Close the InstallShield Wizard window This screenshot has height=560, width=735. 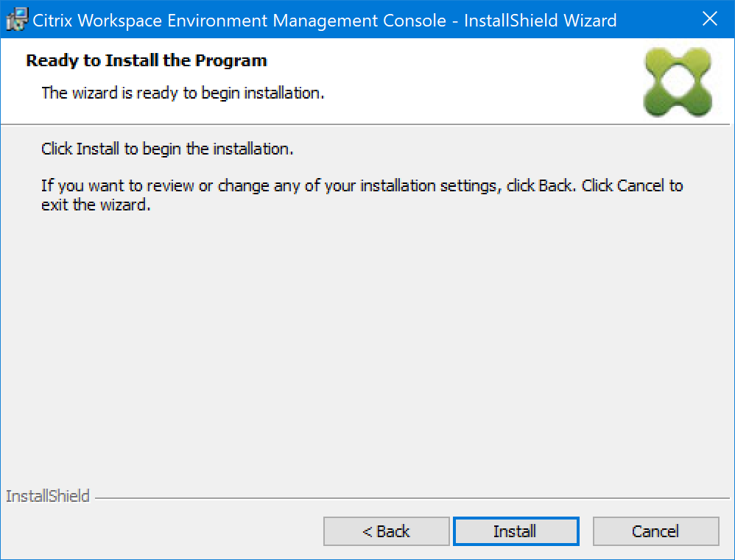click(x=710, y=19)
